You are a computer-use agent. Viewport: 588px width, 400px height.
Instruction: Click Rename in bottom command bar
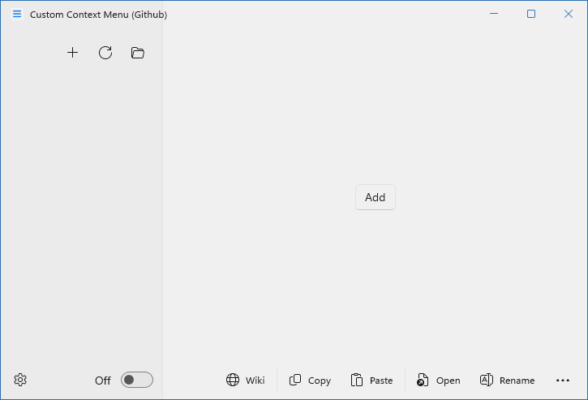(507, 380)
